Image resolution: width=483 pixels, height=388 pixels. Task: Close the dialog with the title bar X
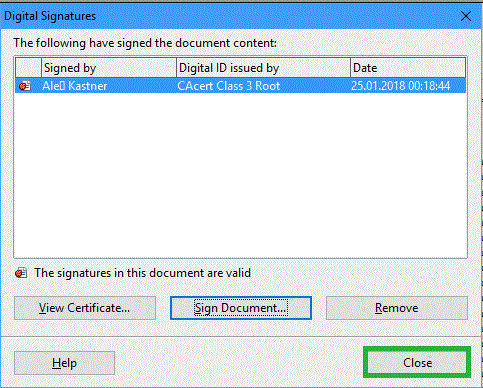click(466, 16)
